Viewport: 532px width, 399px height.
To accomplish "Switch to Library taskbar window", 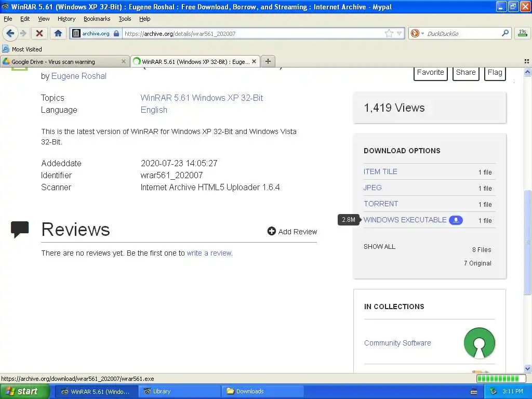I will 179,392.
